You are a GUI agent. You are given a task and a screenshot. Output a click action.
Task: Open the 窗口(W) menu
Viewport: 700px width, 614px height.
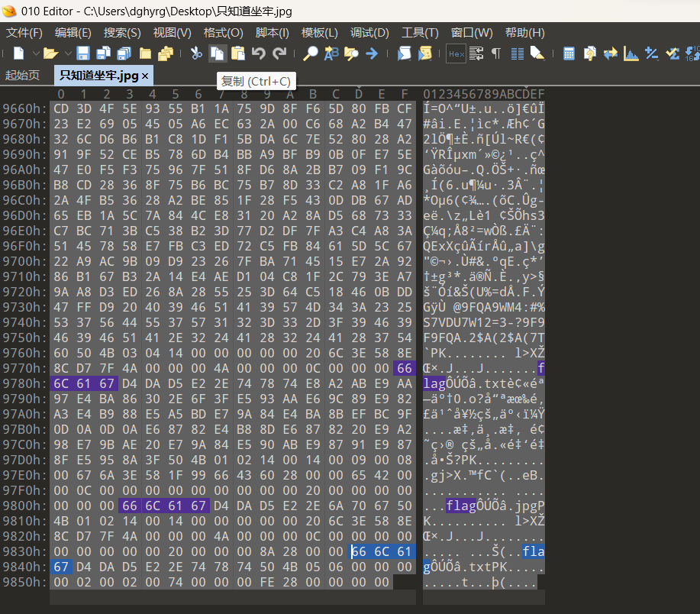click(472, 33)
